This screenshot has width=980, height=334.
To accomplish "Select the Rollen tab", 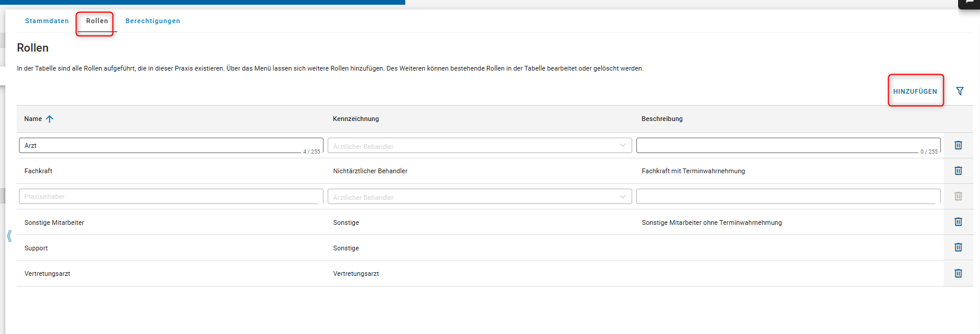I will pos(97,21).
